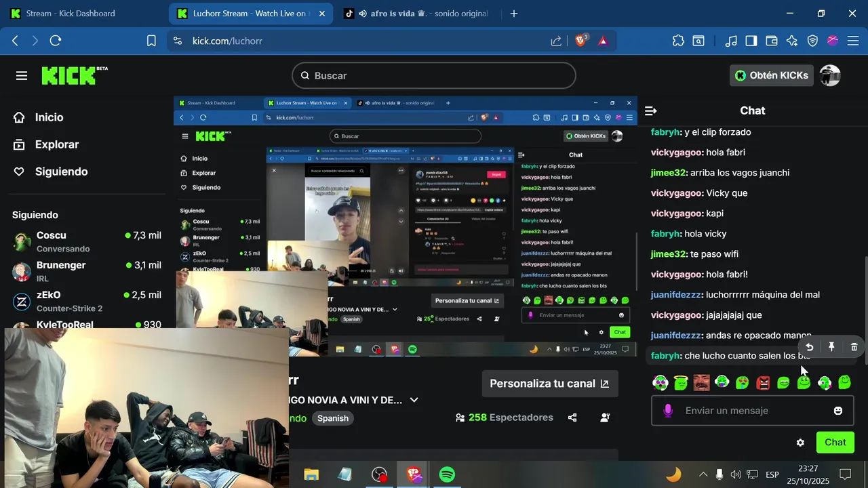Viewport: 868px width, 488px height.
Task: Open the Kick hamburger menu
Action: 22,76
